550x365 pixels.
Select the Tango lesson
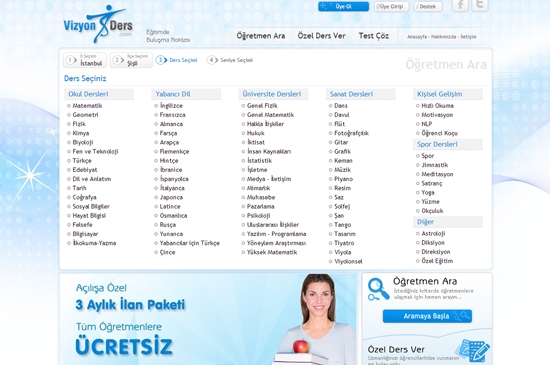click(x=342, y=225)
